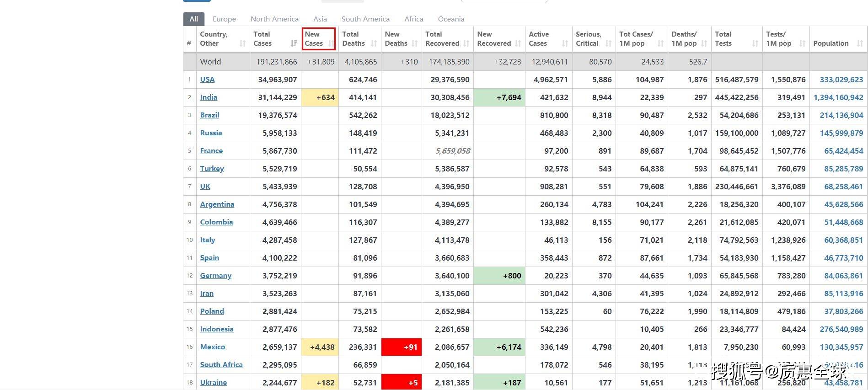Sort by Country, Other column arrows
Viewport: 868px width, 390px height.
tap(242, 43)
